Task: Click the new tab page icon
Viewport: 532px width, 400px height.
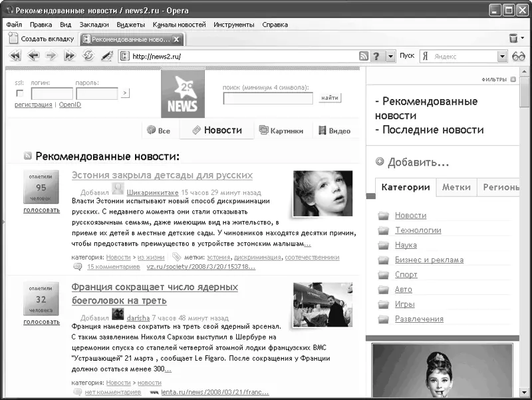Action: click(x=13, y=38)
